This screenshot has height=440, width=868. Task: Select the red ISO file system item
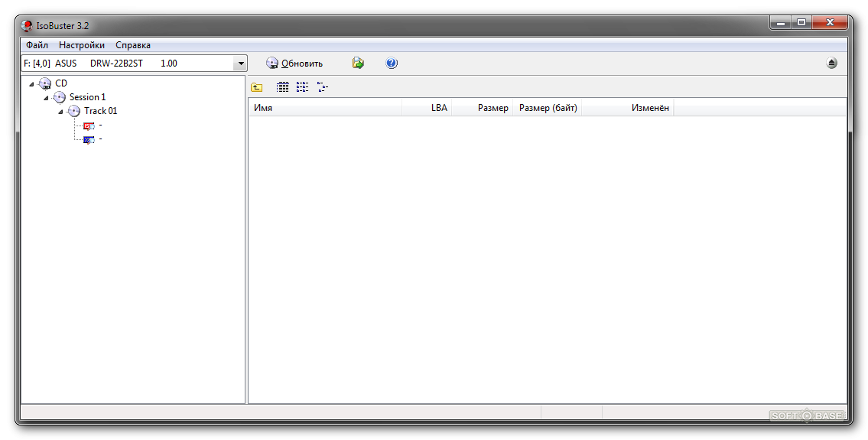tap(89, 125)
